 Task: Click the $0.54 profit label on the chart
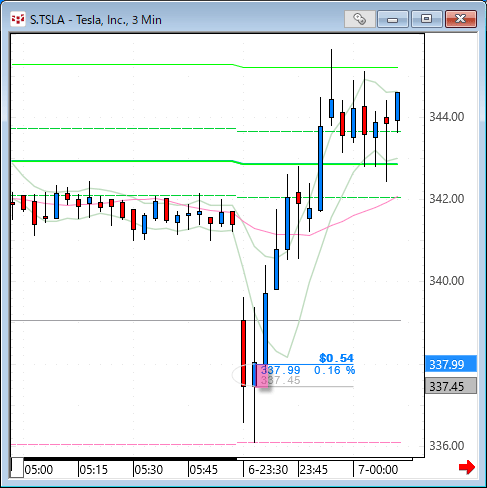click(x=336, y=358)
